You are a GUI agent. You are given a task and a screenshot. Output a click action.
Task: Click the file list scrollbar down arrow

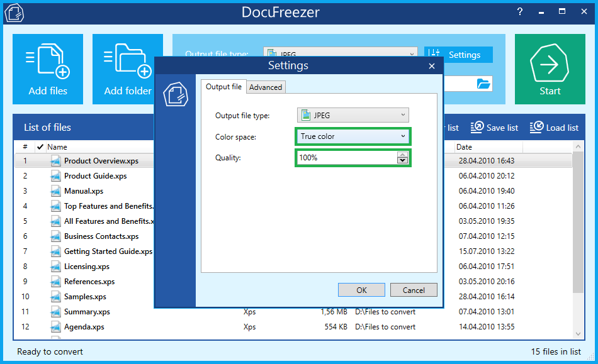[578, 334]
